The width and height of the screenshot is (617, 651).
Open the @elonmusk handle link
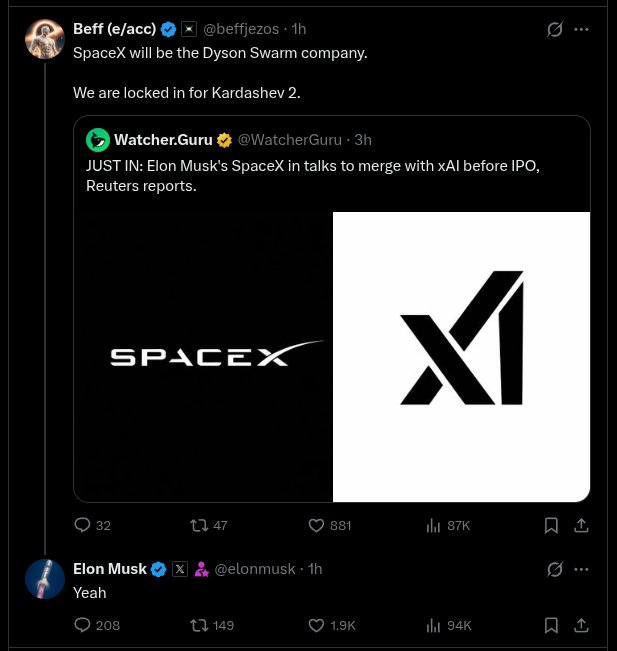255,569
